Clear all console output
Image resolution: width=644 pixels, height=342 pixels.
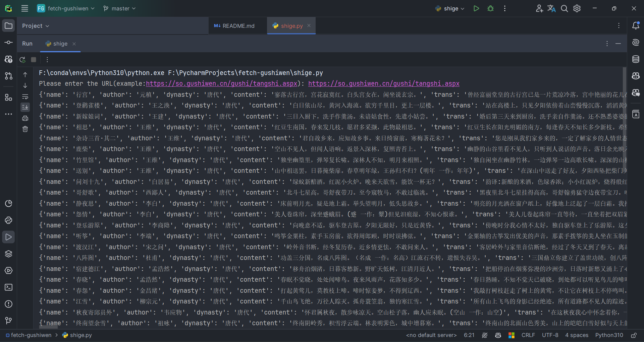tap(25, 129)
